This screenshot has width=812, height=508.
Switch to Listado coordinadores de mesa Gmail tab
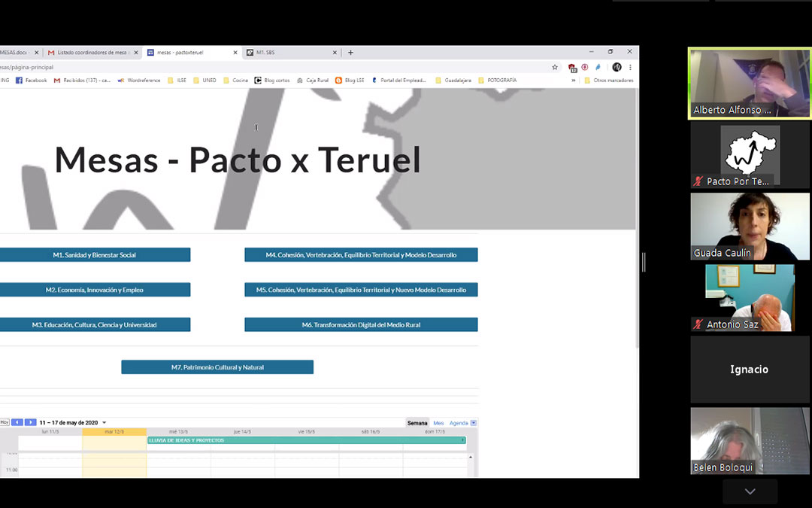(91, 53)
